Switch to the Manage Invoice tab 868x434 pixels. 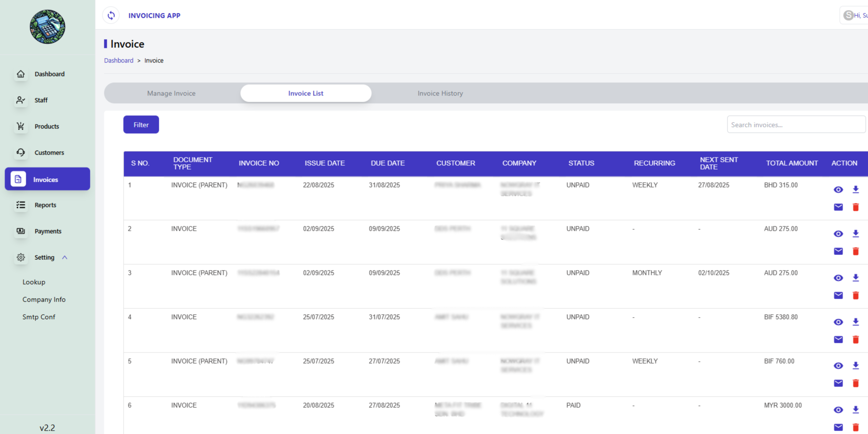(171, 93)
